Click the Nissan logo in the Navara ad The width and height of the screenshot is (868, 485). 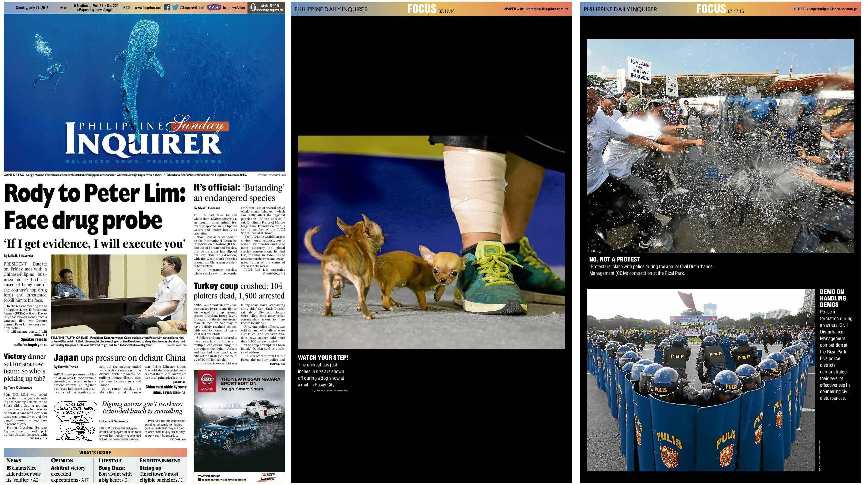click(207, 379)
